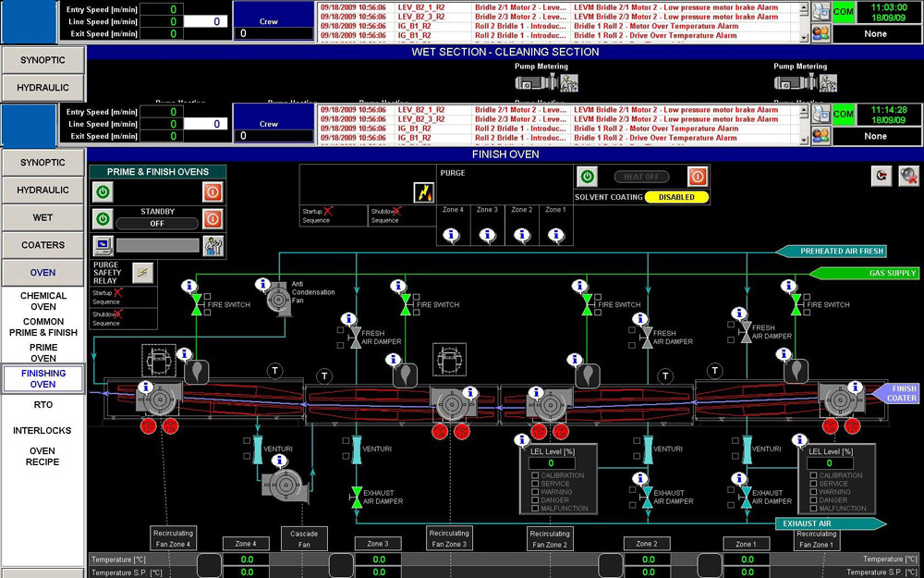Click the purge ignition flame icon

click(424, 193)
